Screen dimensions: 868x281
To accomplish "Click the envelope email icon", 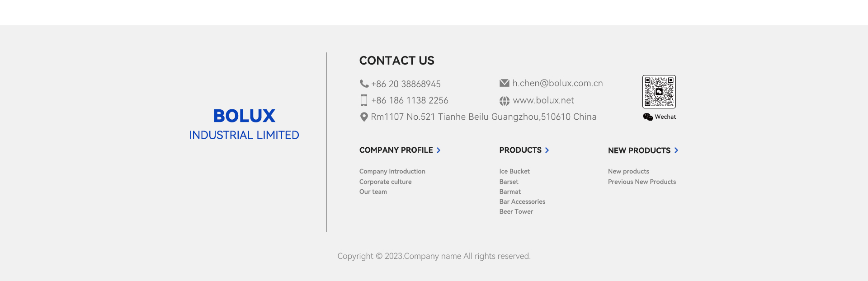I will 504,83.
